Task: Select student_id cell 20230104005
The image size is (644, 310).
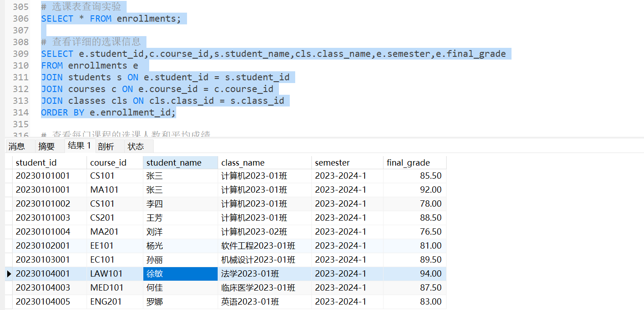Action: 50,301
